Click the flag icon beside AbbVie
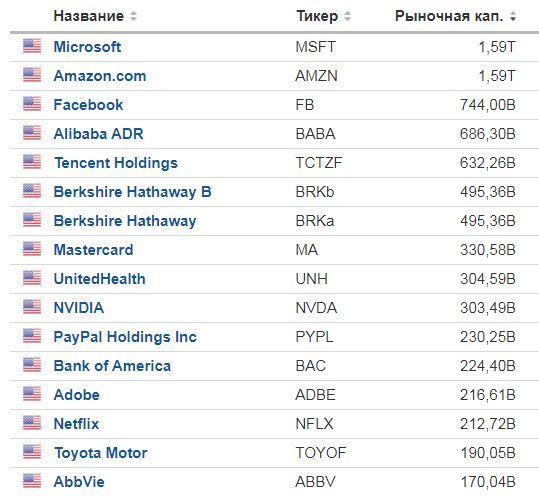The height and width of the screenshot is (496, 539). point(32,481)
